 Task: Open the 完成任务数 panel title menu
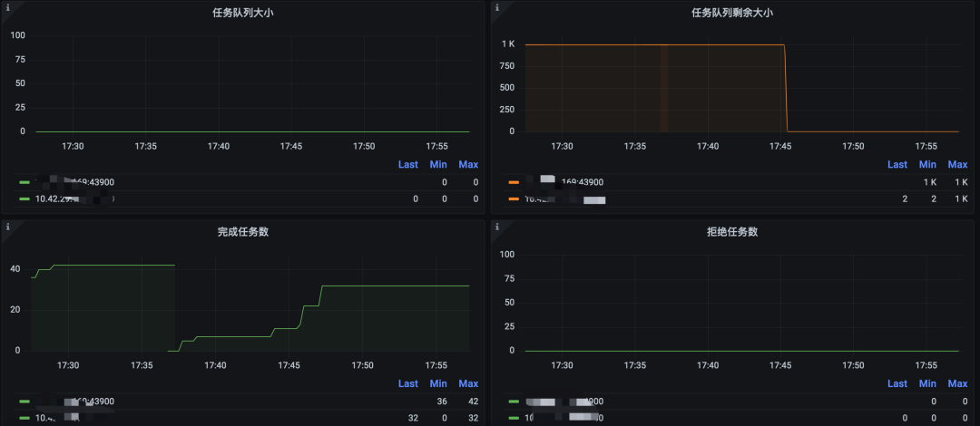(243, 232)
